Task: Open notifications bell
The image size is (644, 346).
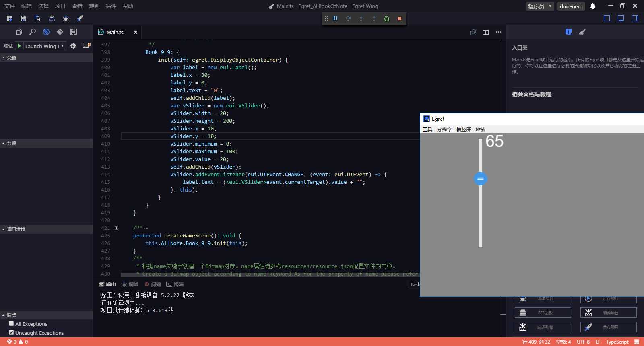Action: 593,6
